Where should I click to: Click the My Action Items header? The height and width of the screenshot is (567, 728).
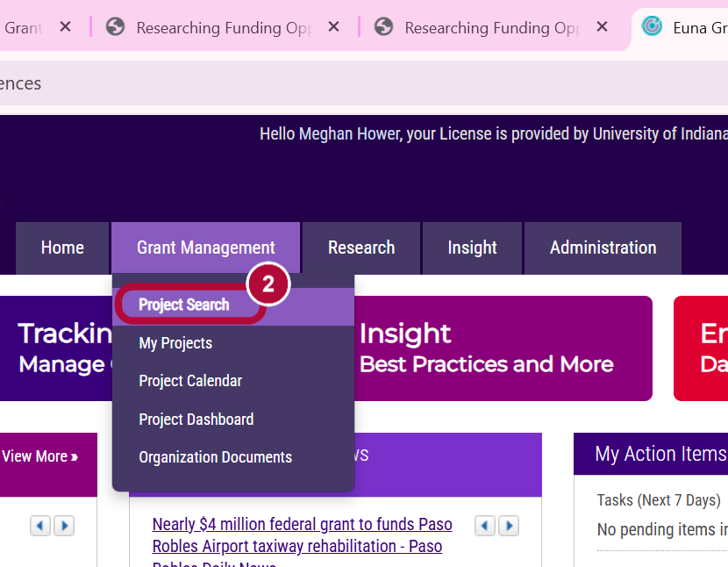pyautogui.click(x=651, y=454)
